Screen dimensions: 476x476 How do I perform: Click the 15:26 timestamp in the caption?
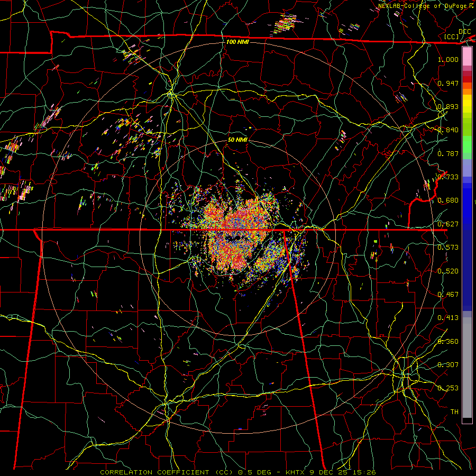pyautogui.click(x=364, y=472)
